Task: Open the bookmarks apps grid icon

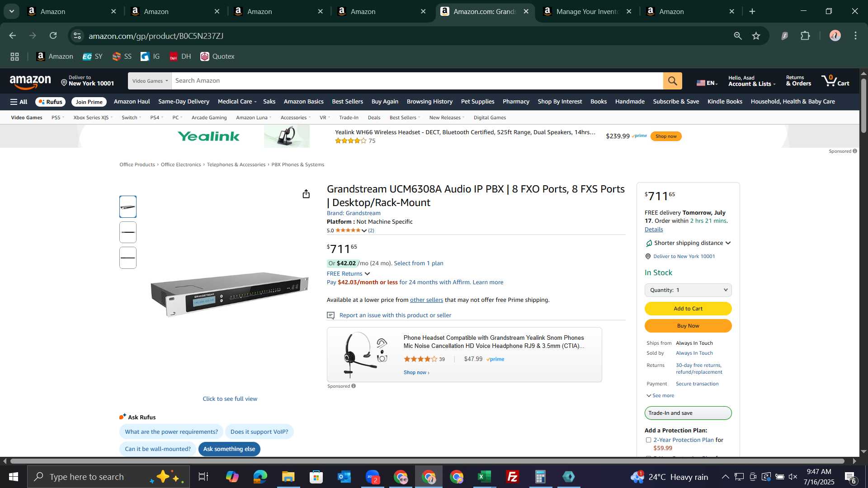Action: tap(14, 56)
